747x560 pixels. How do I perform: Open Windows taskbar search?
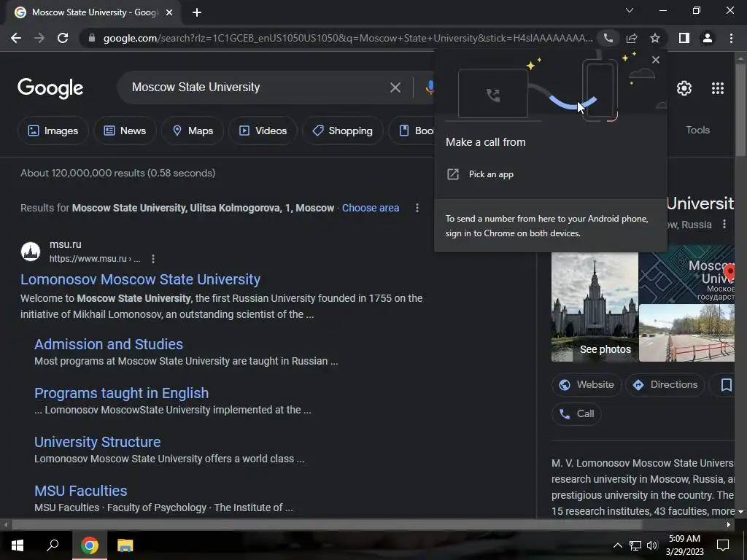click(x=53, y=545)
